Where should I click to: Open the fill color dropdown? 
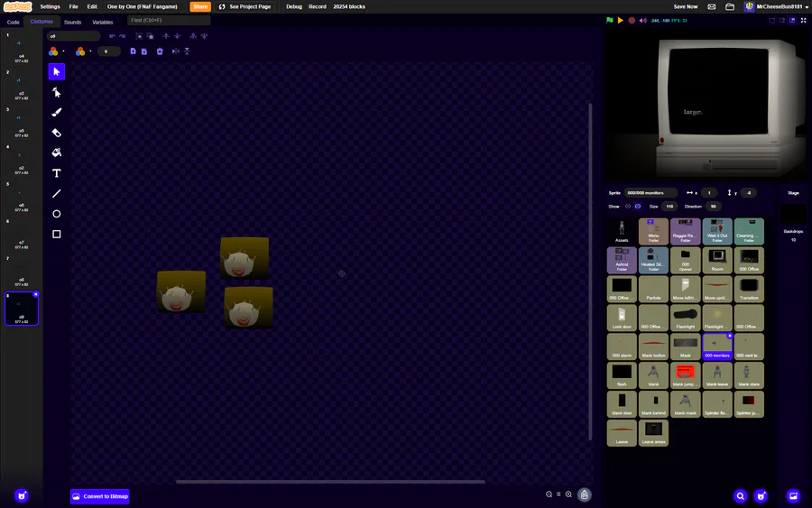(63, 51)
